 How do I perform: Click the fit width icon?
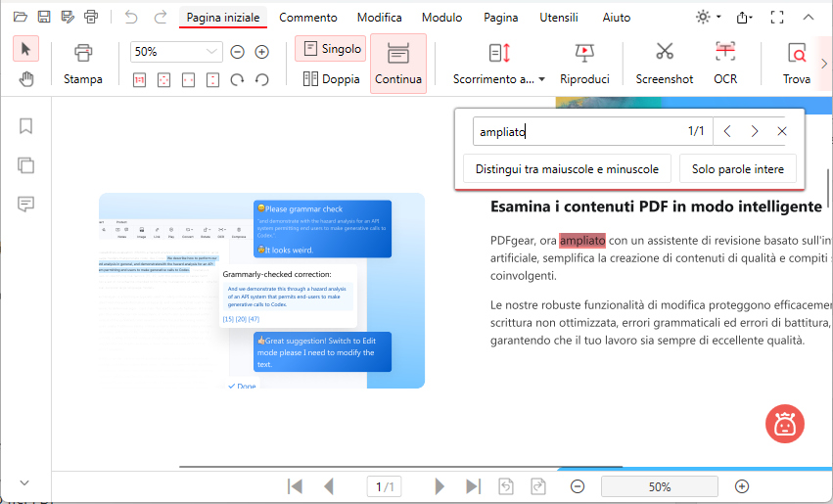coord(189,80)
